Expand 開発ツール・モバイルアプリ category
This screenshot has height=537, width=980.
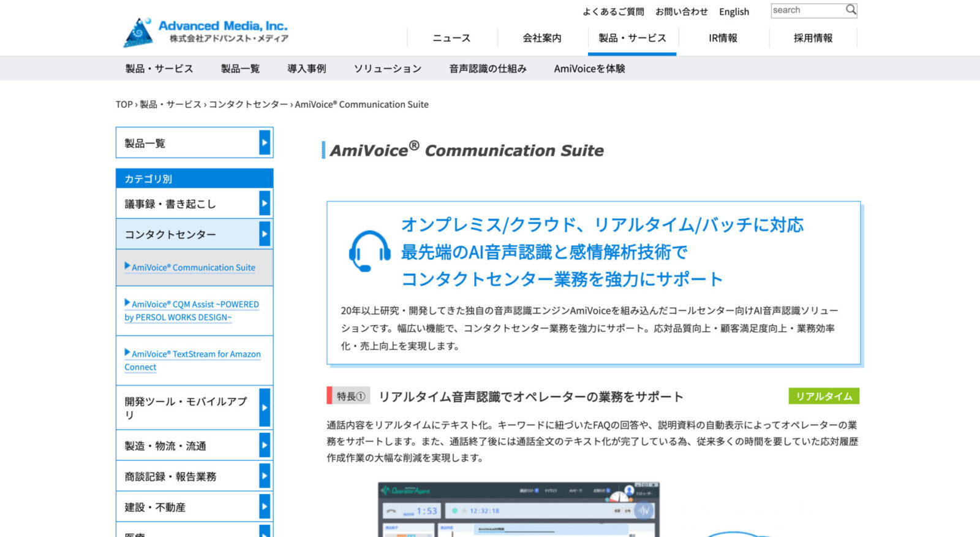pyautogui.click(x=265, y=408)
